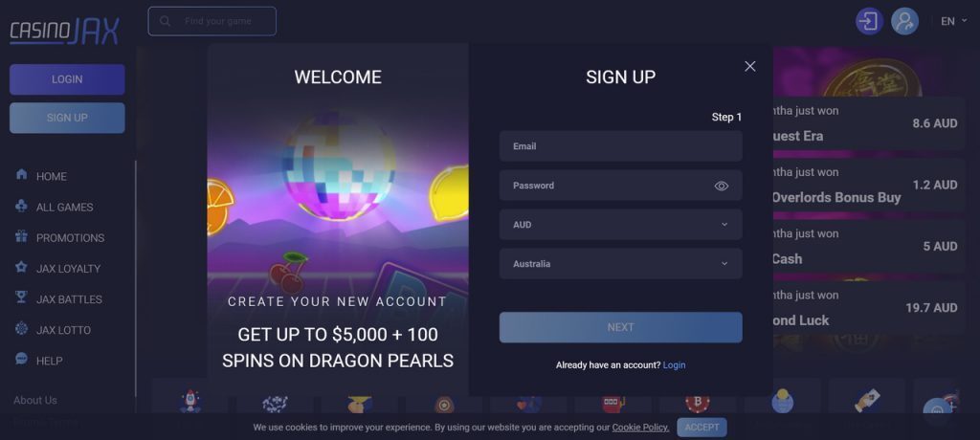Viewport: 980px width, 440px height.
Task: Click the login arrow icon in header
Action: point(869,21)
